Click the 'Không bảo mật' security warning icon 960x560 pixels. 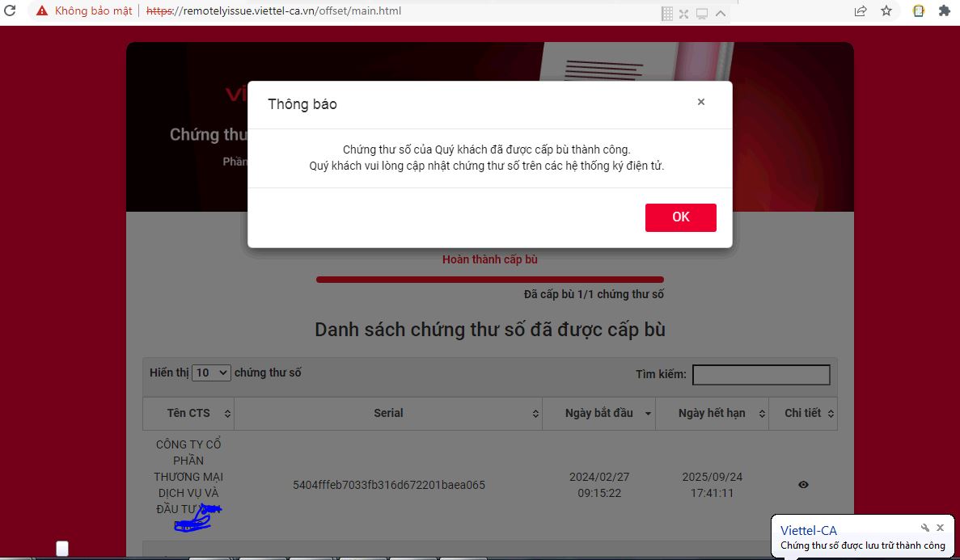click(42, 11)
